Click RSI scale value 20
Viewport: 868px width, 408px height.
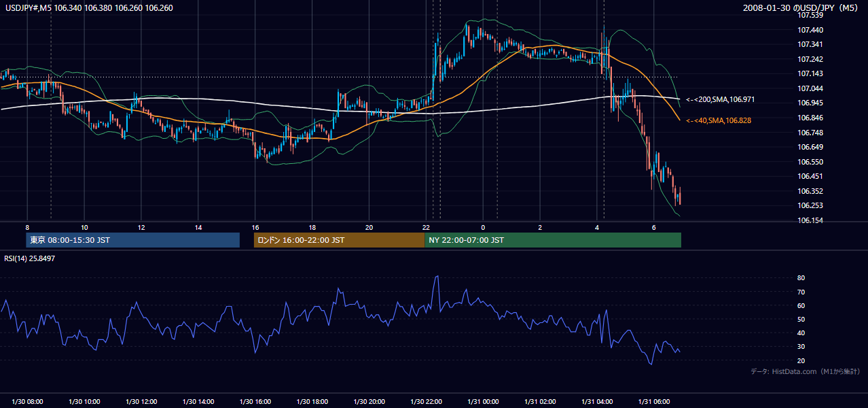tap(801, 360)
